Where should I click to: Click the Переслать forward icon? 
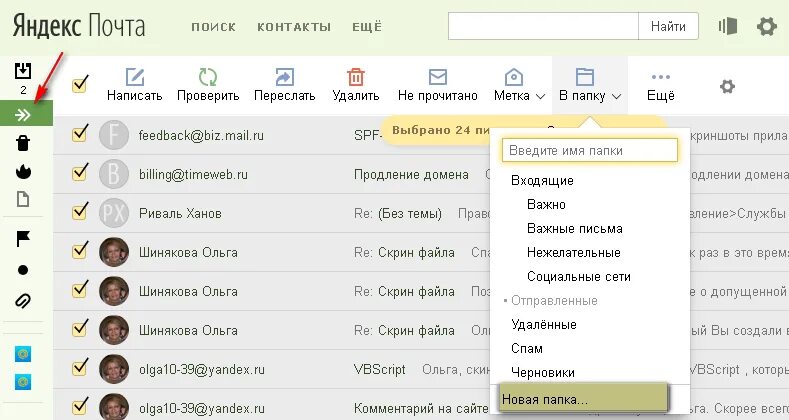point(284,77)
